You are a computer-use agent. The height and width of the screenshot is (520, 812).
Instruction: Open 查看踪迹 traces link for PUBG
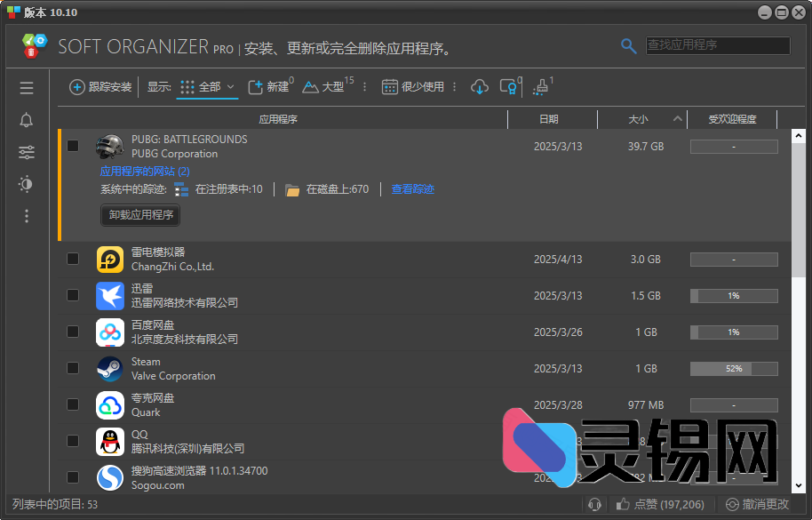(x=411, y=188)
